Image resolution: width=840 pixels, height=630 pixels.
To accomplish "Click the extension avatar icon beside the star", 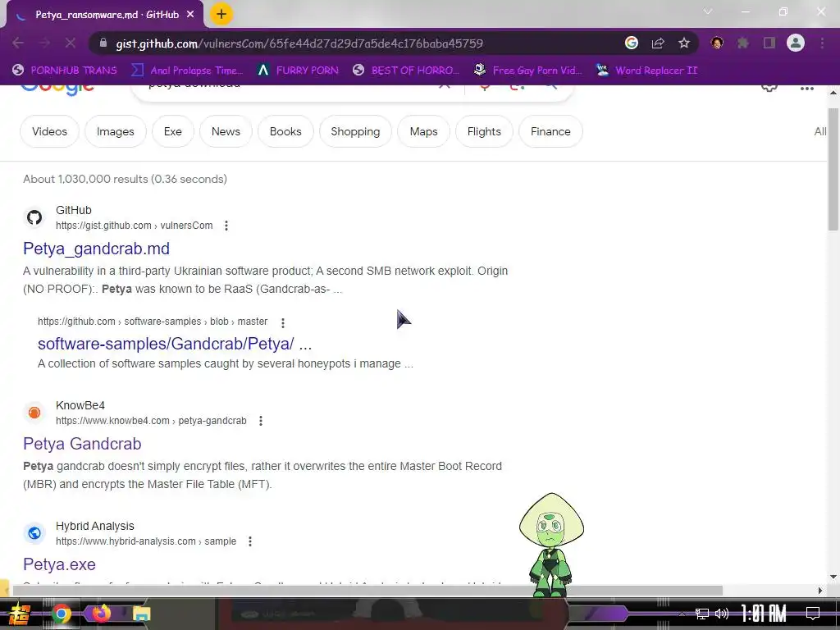I will pos(717,43).
